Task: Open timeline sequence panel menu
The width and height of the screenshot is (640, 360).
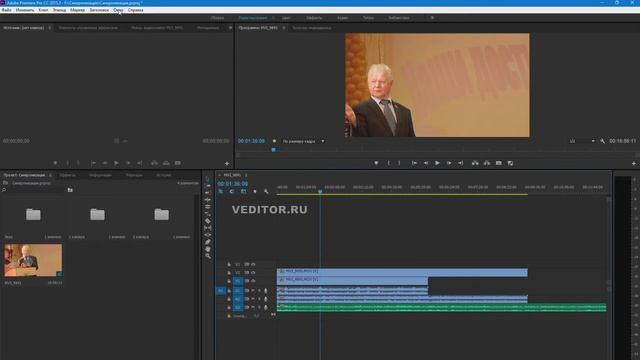Action: point(246,175)
